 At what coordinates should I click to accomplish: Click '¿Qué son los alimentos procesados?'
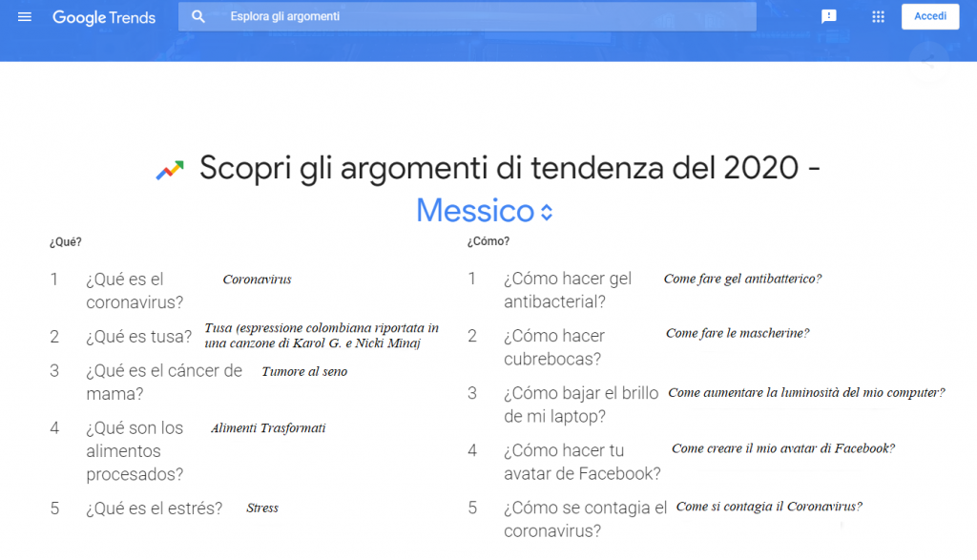[x=135, y=451]
